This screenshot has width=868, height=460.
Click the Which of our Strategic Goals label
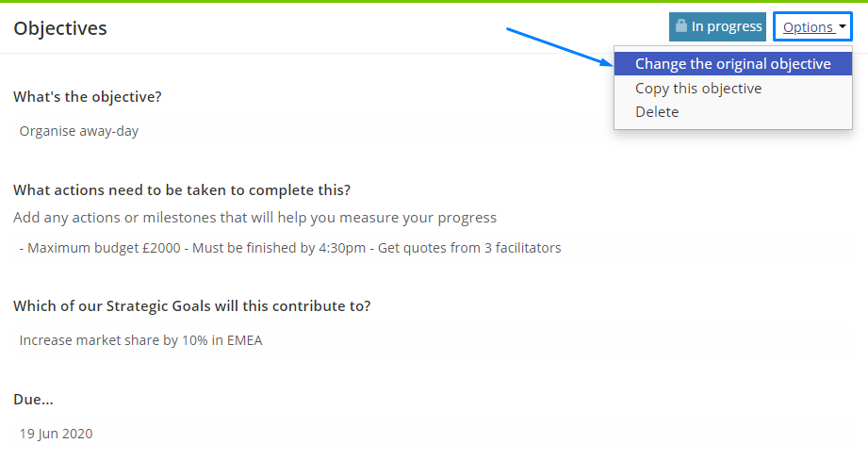192,306
